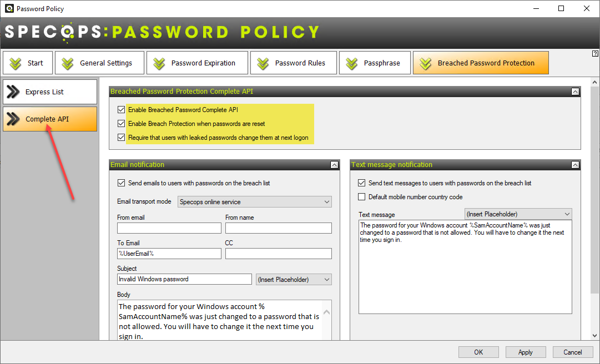Click the main vertical scrollbar thumb
The image size is (600, 364).
pyautogui.click(x=594, y=190)
